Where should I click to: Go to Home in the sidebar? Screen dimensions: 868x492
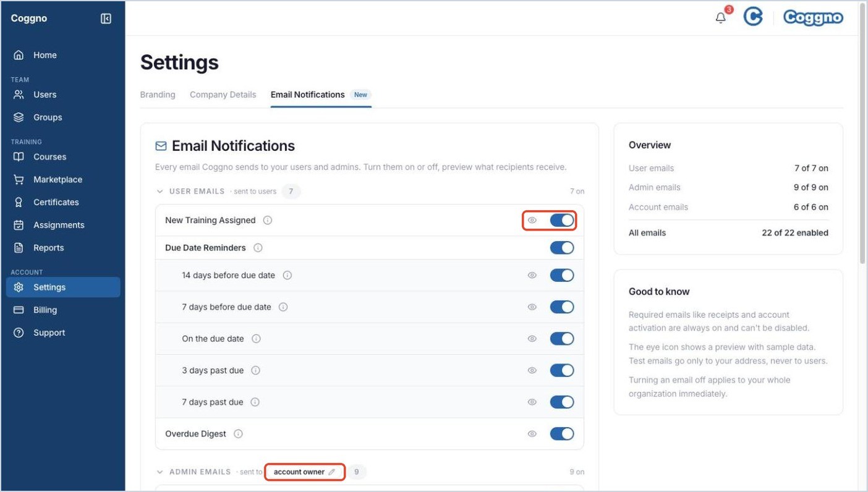(x=63, y=55)
